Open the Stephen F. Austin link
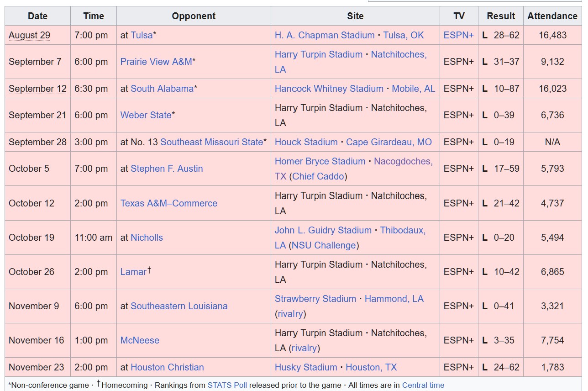Viewport: 588px width, 391px height. [167, 169]
